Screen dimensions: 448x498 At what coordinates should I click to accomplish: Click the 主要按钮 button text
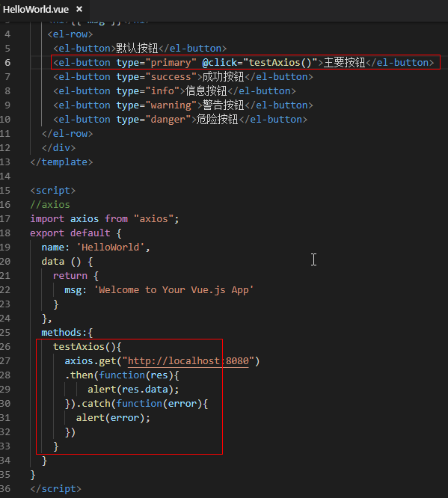point(345,63)
